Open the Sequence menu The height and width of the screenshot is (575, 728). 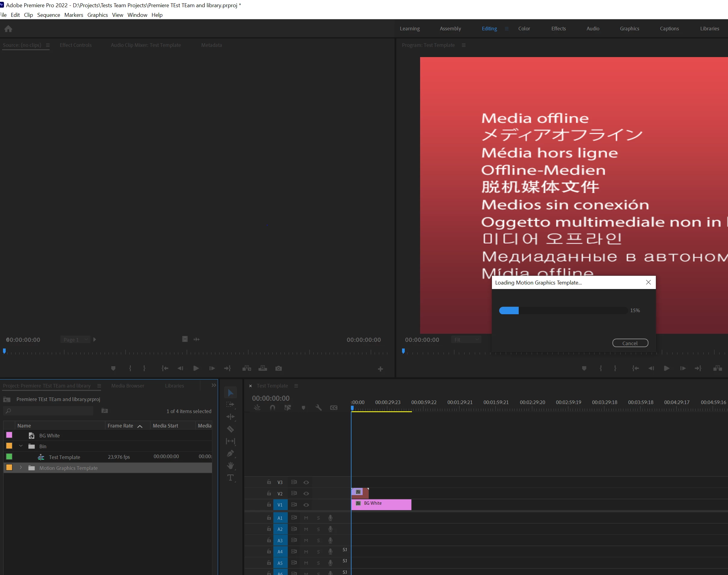click(48, 15)
